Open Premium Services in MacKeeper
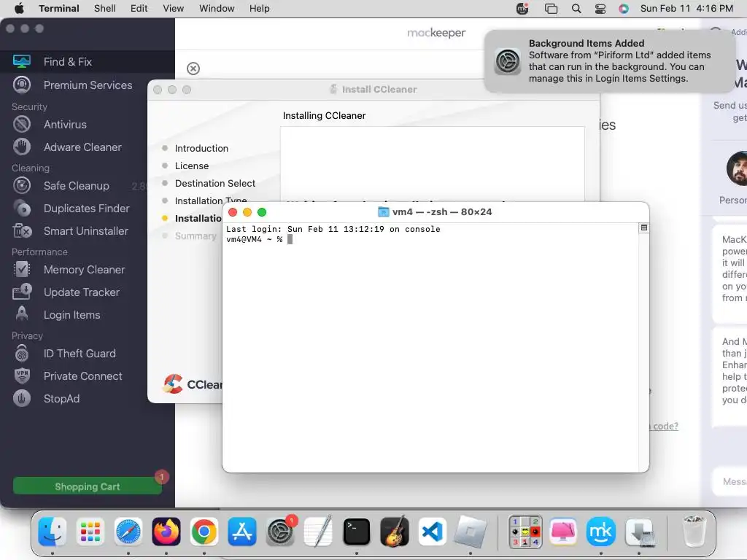The width and height of the screenshot is (747, 560). pyautogui.click(x=88, y=85)
